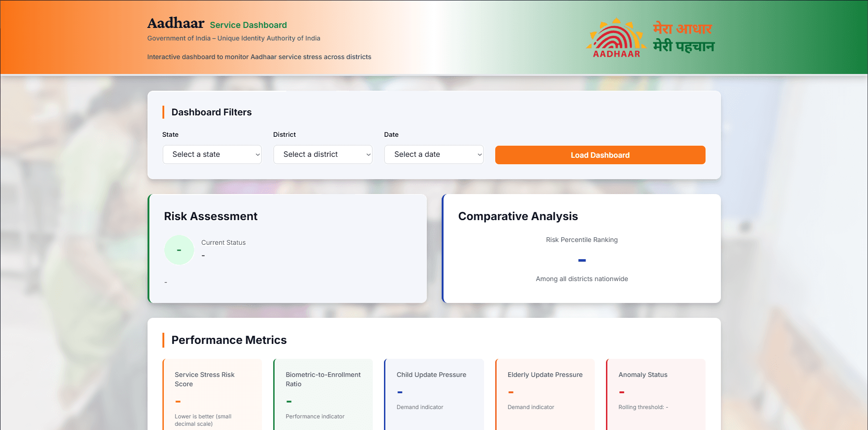Screen dimensions: 868x430
Task: Select the 'Biometric-to-Enrollment Ratio' metric card
Action: coord(323,395)
